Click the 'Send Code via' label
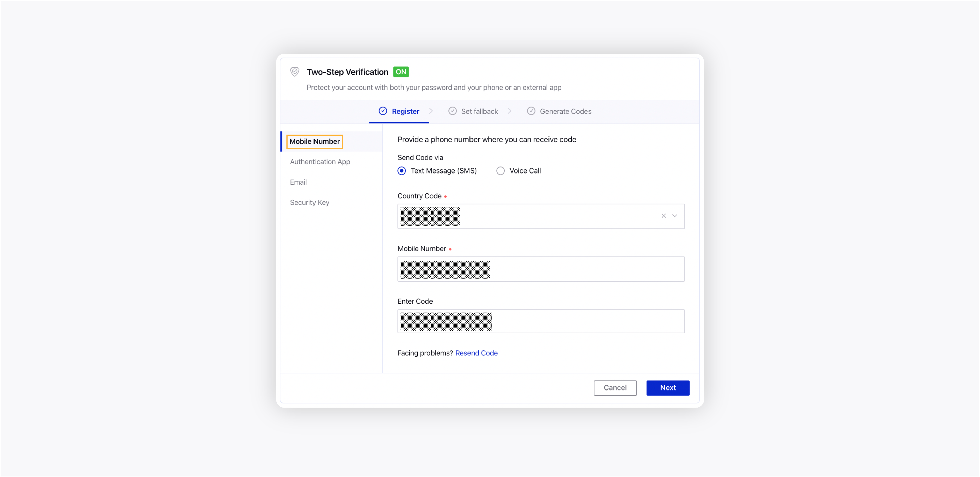The width and height of the screenshot is (980, 477). coord(420,157)
